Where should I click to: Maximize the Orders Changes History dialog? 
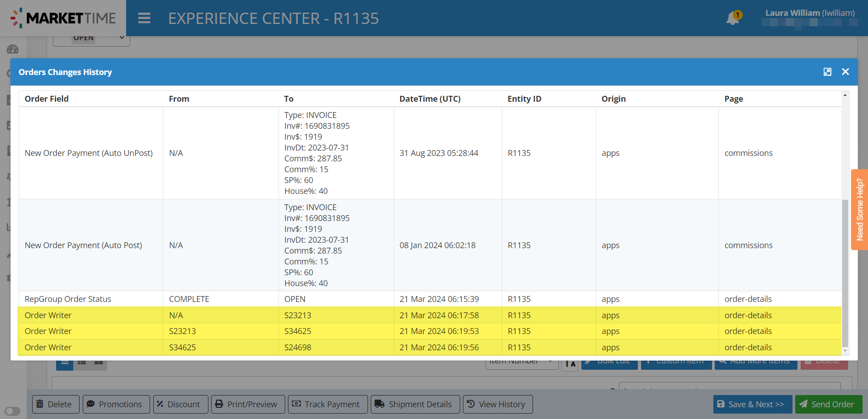[x=827, y=72]
